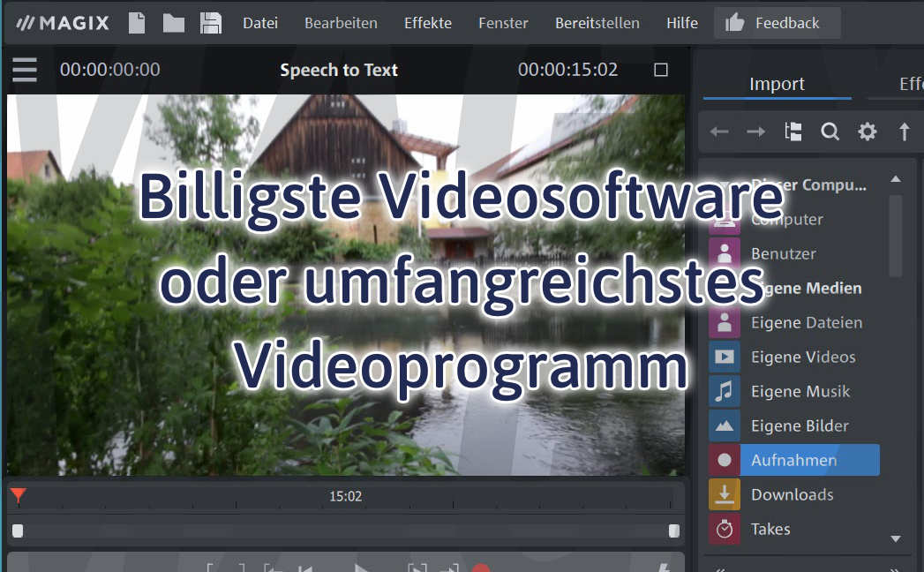Image resolution: width=924 pixels, height=572 pixels.
Task: Go up one folder level using the arrow icon
Action: point(904,131)
